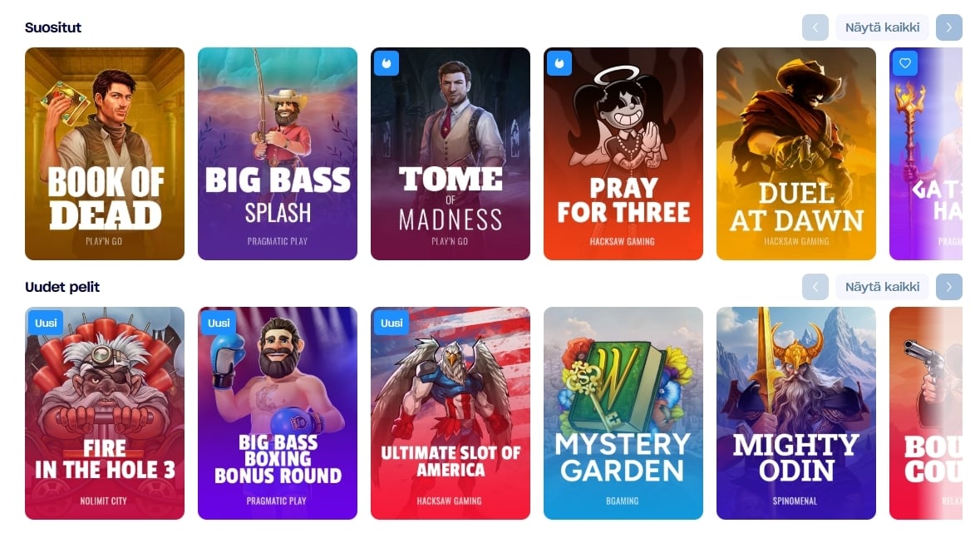Open the partially visible revolver game card

click(x=926, y=413)
